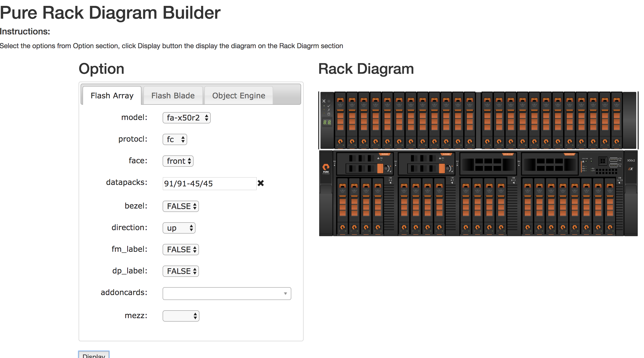644x358 pixels.
Task: Open the protocl dropdown set to fc
Action: [x=175, y=139]
